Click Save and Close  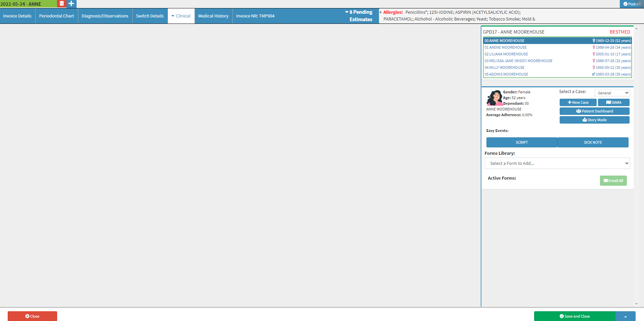tap(574, 316)
